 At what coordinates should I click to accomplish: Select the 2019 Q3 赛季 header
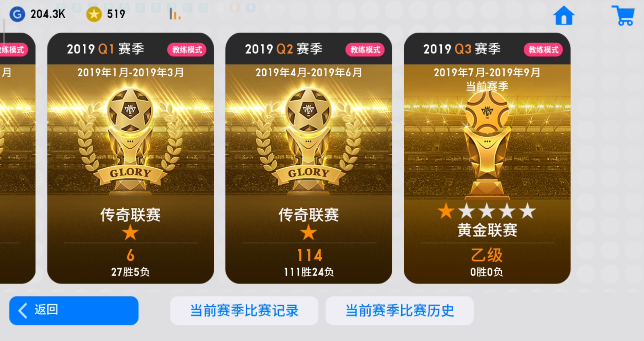point(462,49)
